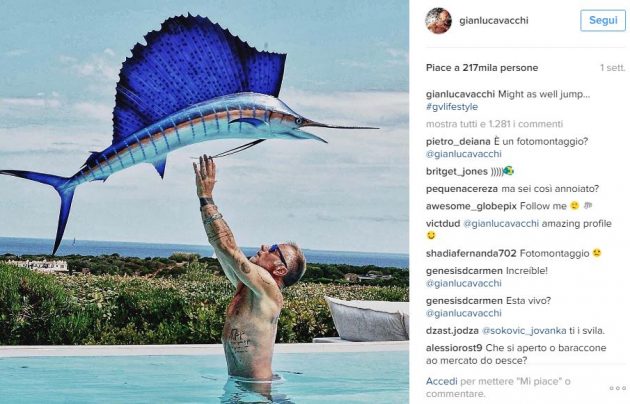Open dzast.jodza commenter profile

click(452, 331)
